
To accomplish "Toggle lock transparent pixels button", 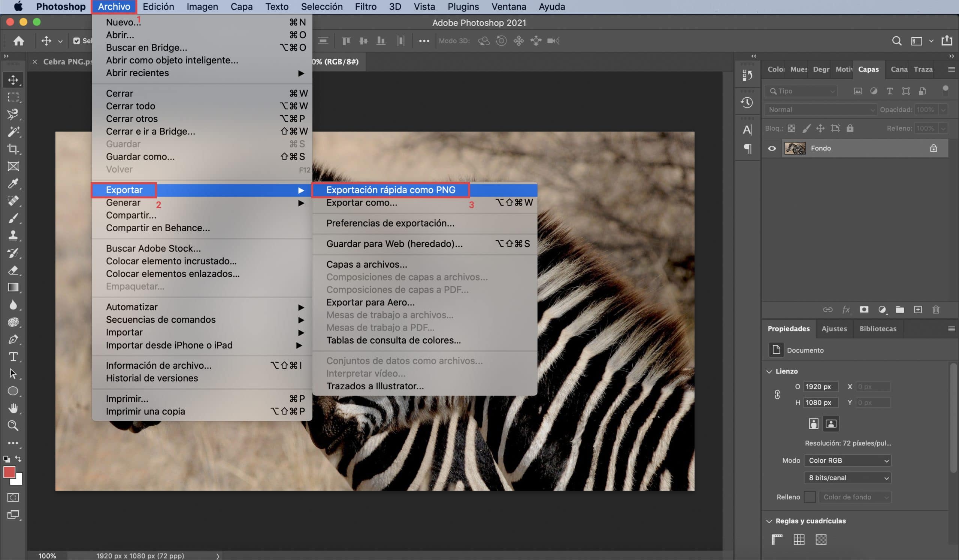I will click(x=792, y=128).
